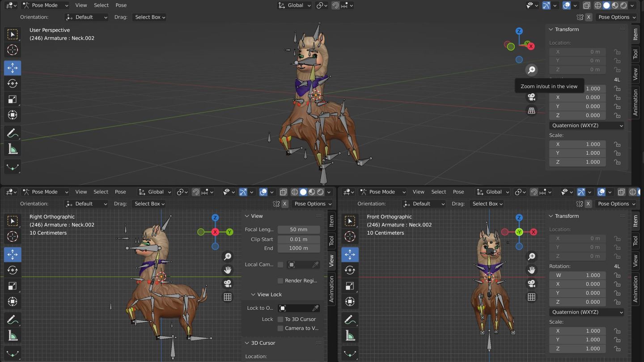644x362 pixels.
Task: Select the Scale tool in top viewport toolbar
Action: click(13, 99)
